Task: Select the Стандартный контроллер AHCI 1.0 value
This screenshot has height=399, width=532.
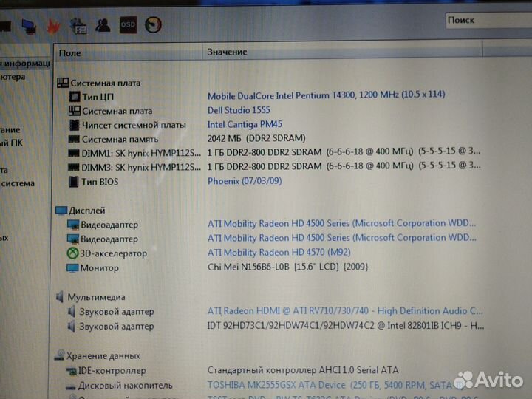Action: point(303,370)
